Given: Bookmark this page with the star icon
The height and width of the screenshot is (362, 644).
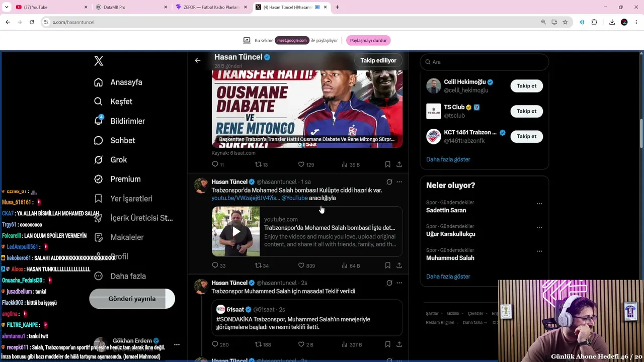Looking at the screenshot, I should [x=565, y=22].
